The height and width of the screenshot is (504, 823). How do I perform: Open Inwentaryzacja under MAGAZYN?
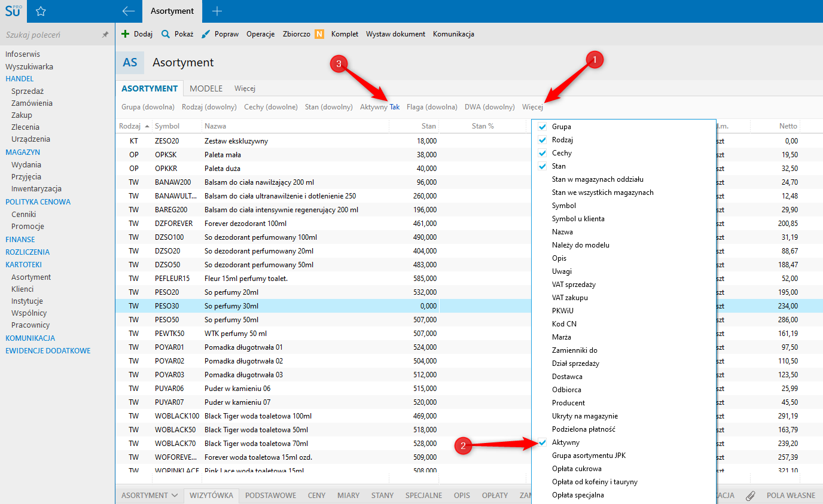36,189
